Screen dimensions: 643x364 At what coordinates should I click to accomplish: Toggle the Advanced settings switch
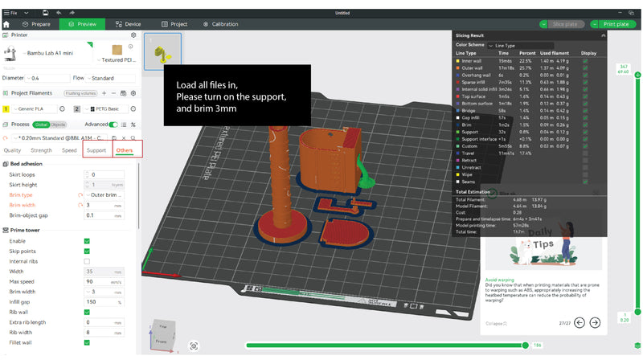113,125
